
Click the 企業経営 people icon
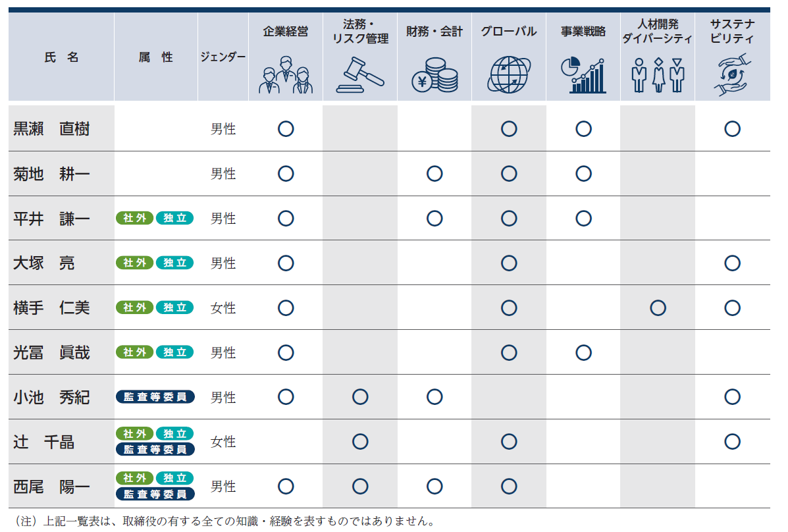(x=286, y=74)
